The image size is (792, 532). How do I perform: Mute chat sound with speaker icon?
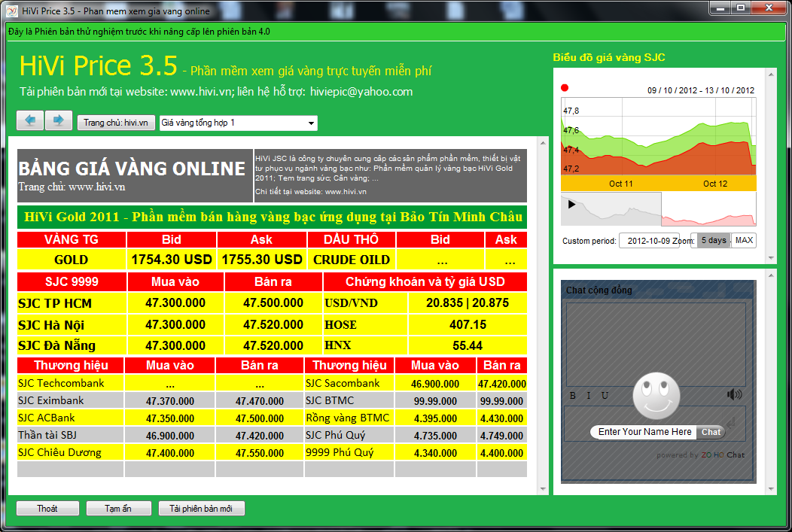click(735, 394)
